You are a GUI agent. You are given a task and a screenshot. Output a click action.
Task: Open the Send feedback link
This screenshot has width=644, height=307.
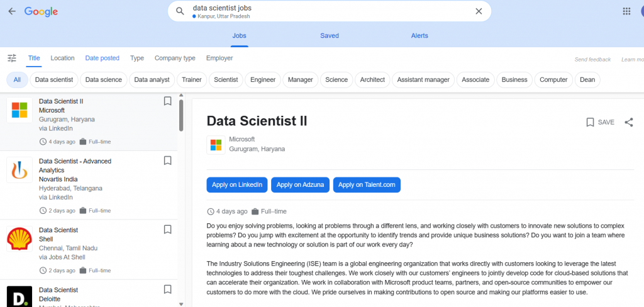[592, 60]
